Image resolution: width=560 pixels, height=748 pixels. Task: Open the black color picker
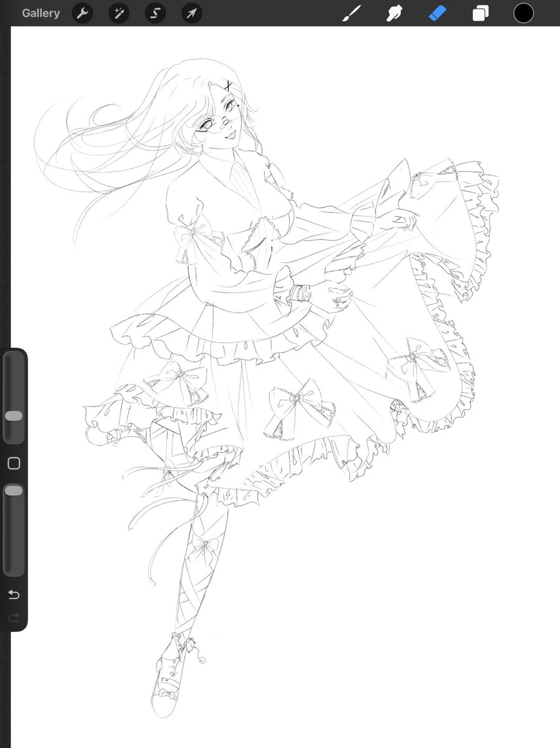click(x=523, y=13)
